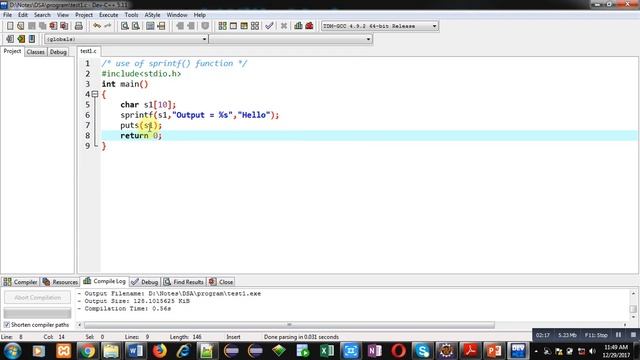This screenshot has width=640, height=360.
Task: Switch to the bottom Debug tab
Action: click(144, 282)
